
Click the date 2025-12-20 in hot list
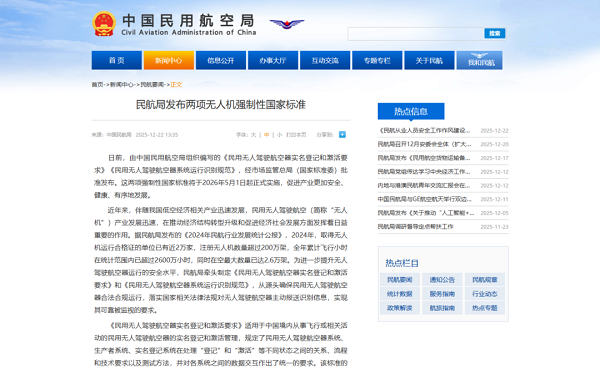click(494, 144)
